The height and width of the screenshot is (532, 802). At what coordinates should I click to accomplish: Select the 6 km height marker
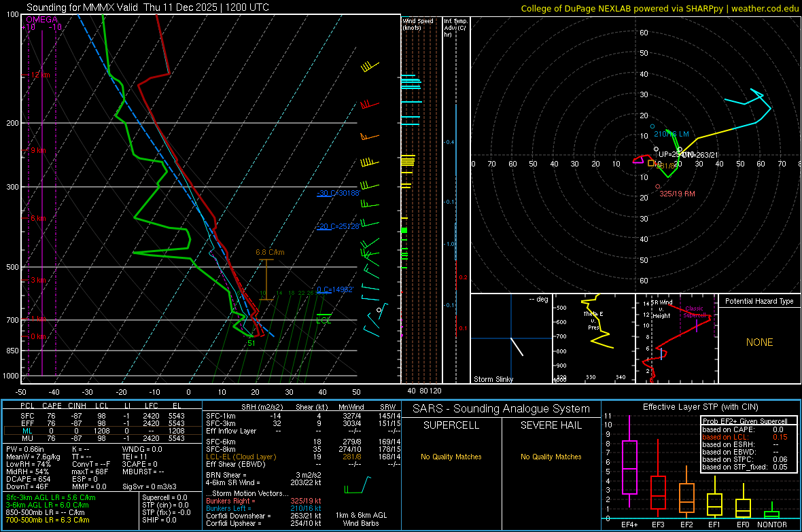[x=38, y=218]
